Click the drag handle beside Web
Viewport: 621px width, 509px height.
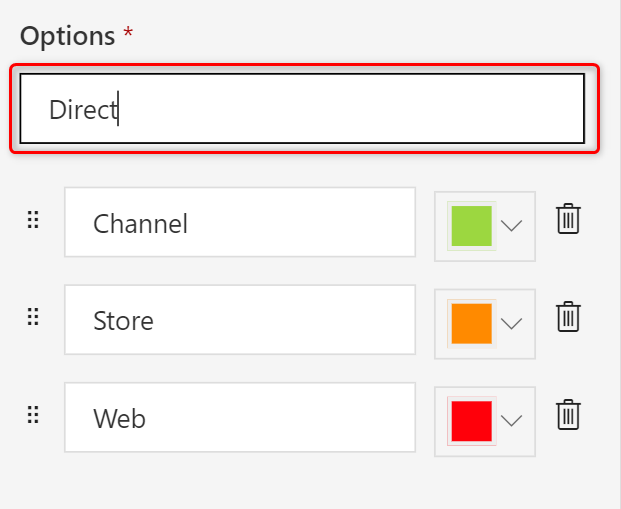click(x=33, y=415)
